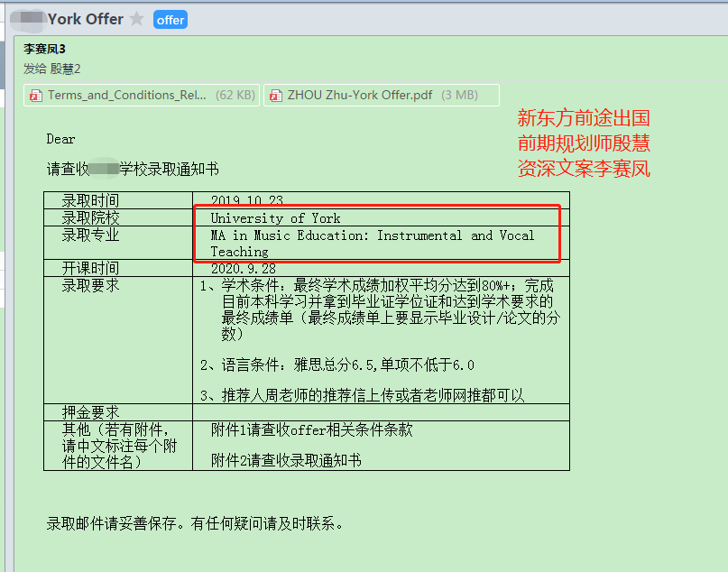Select the "MA in Music Education" cell text

click(x=373, y=244)
